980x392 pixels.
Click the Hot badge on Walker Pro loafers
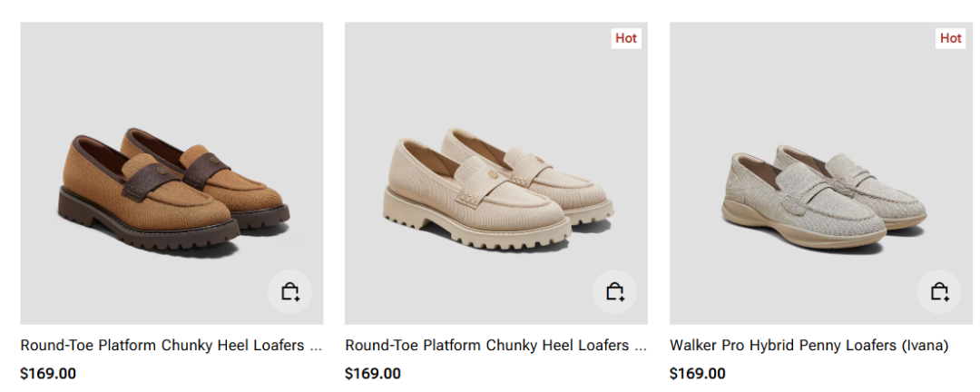950,38
